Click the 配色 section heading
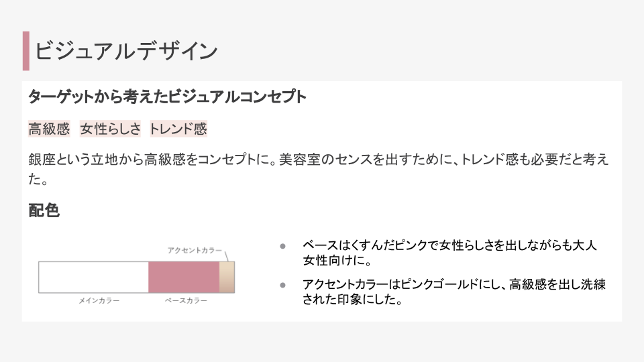Viewport: 644px width, 362px height. [x=44, y=210]
